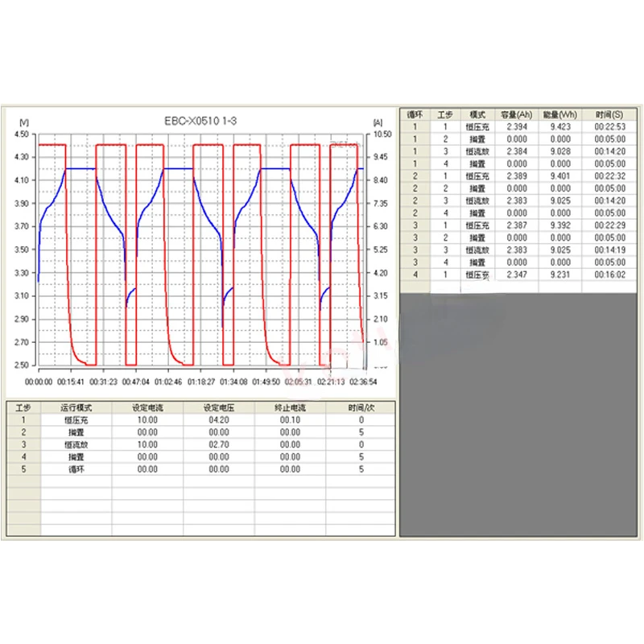This screenshot has height=644, width=644.
Task: Select the 模式 column header in results table
Action: click(x=477, y=114)
